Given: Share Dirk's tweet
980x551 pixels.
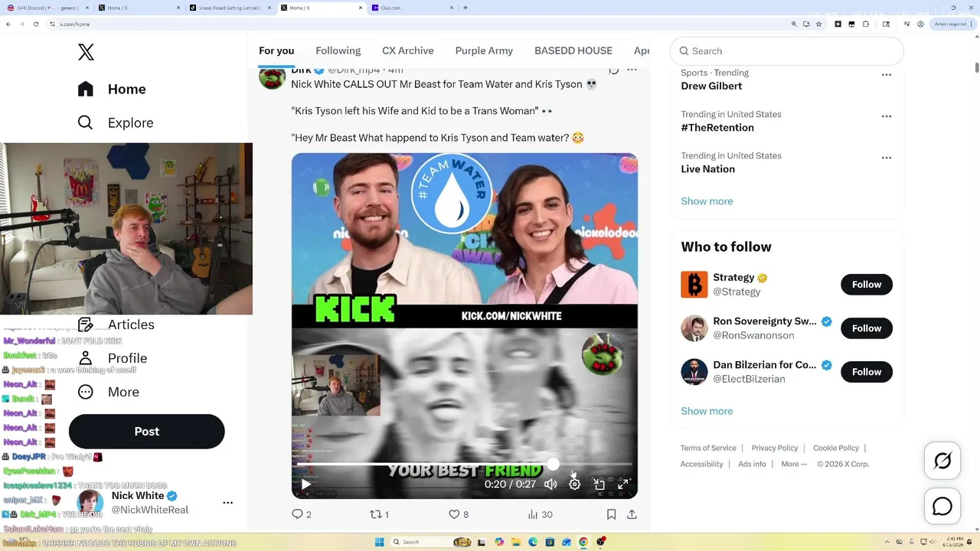Looking at the screenshot, I should [632, 514].
